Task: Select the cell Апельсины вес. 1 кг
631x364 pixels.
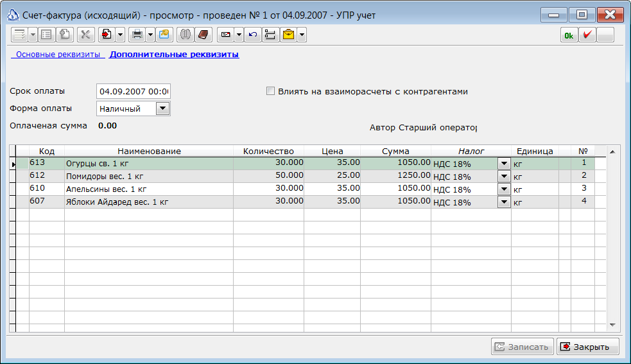Action: pyautogui.click(x=149, y=189)
